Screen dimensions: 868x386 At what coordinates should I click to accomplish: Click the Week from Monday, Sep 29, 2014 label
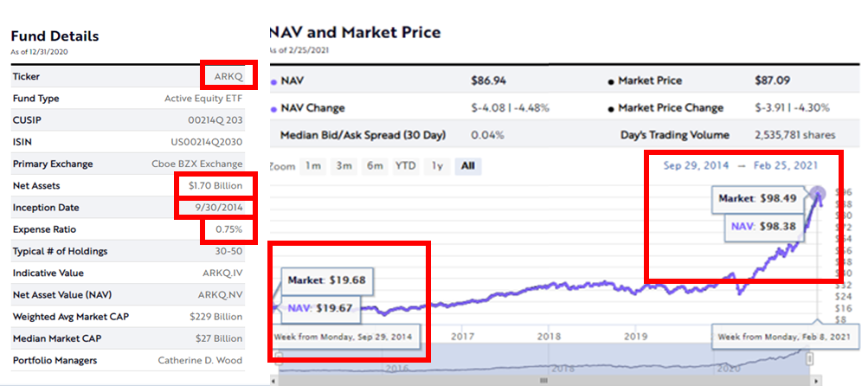pos(344,337)
